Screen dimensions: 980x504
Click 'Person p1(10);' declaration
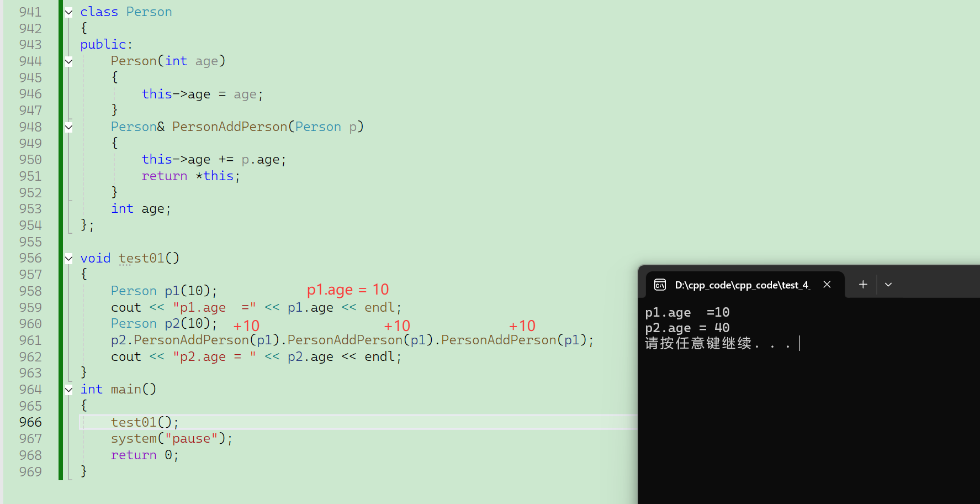click(164, 291)
